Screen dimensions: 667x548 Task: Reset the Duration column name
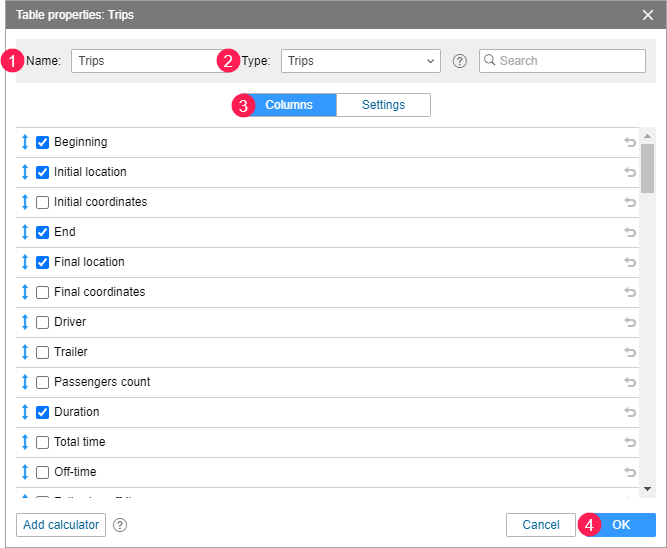point(630,412)
